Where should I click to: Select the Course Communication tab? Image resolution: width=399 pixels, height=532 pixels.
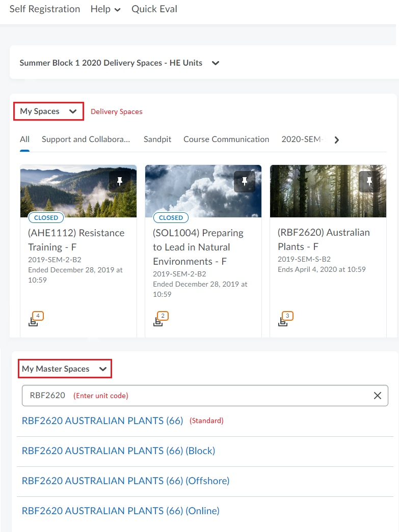coord(226,139)
